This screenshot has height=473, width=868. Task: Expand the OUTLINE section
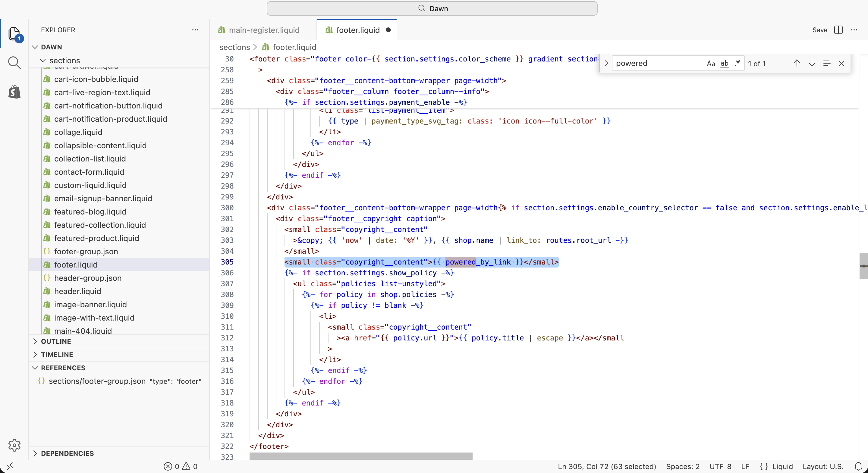(55, 341)
